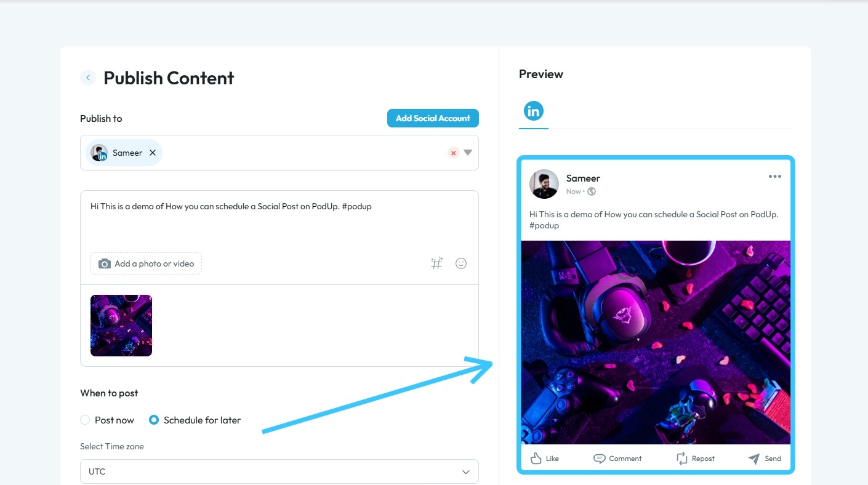
Task: Click the uploaded image thumbnail
Action: 121,326
